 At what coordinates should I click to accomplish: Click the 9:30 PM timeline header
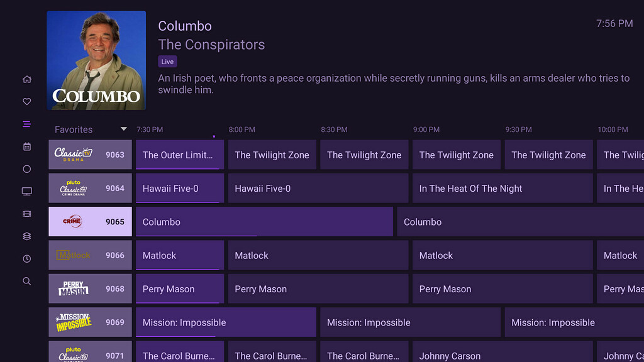(x=518, y=129)
